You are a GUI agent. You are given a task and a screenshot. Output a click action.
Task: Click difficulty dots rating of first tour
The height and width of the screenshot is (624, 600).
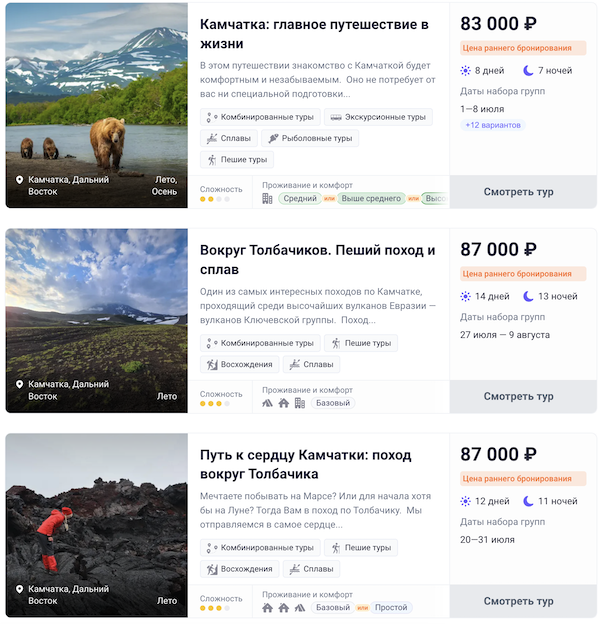pos(214,199)
